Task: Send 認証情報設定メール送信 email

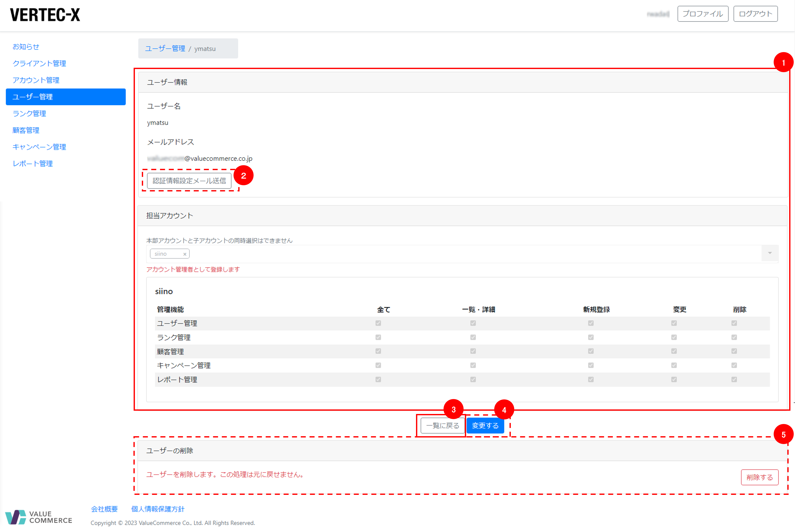Action: tap(189, 181)
